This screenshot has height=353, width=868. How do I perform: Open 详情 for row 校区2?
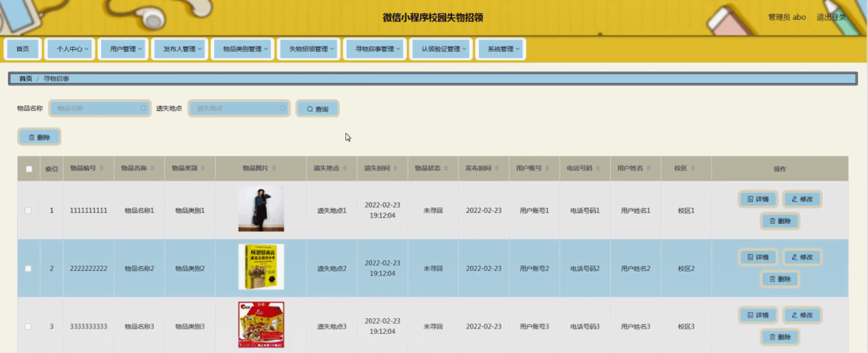(758, 257)
